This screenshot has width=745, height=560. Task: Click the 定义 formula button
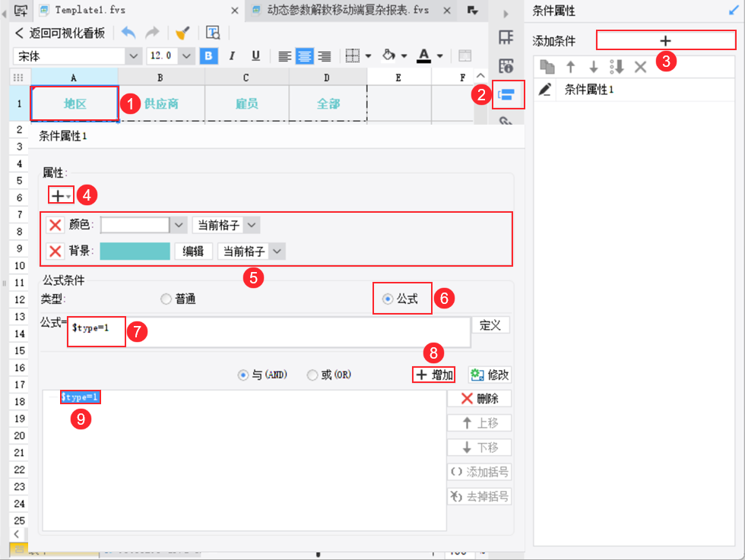coord(490,325)
